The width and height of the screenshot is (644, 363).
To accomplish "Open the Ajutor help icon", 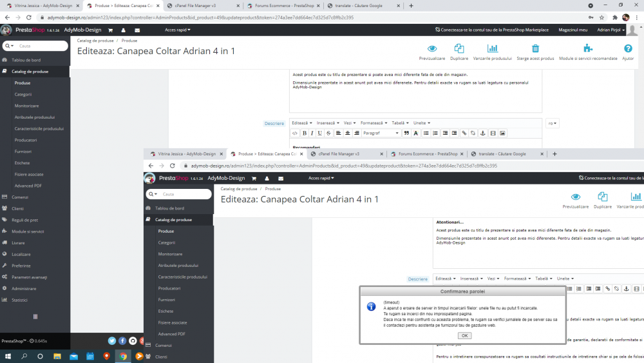I will [x=628, y=48].
